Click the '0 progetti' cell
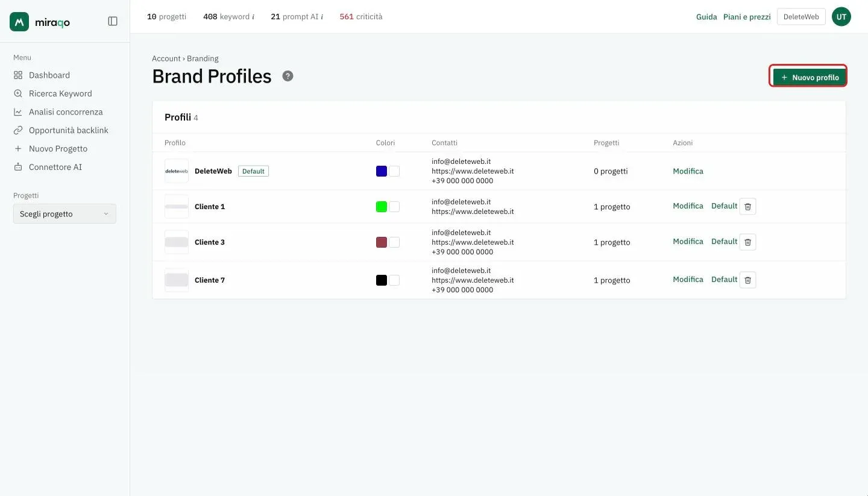 pyautogui.click(x=611, y=171)
